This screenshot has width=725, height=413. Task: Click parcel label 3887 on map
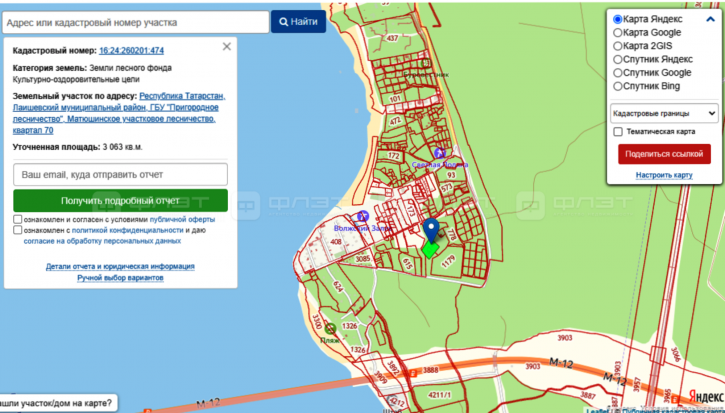(588, 395)
